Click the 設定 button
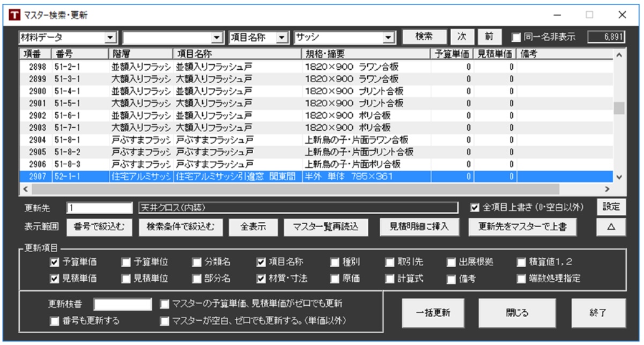 tap(611, 206)
